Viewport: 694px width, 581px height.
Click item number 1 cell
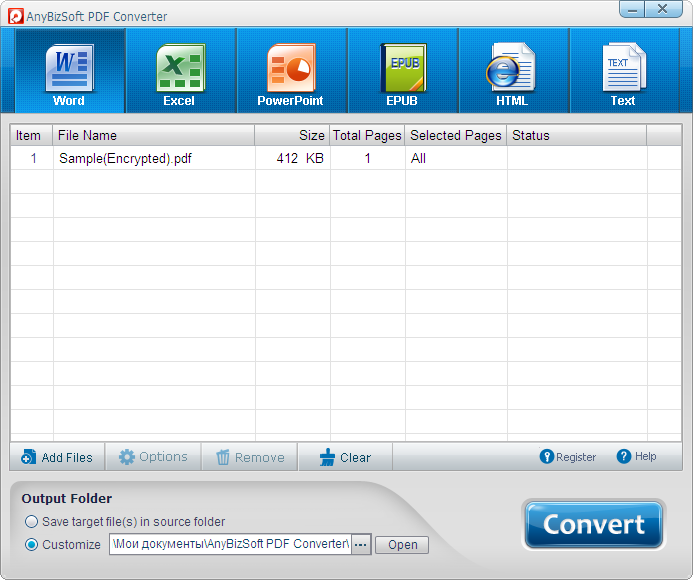tap(34, 158)
